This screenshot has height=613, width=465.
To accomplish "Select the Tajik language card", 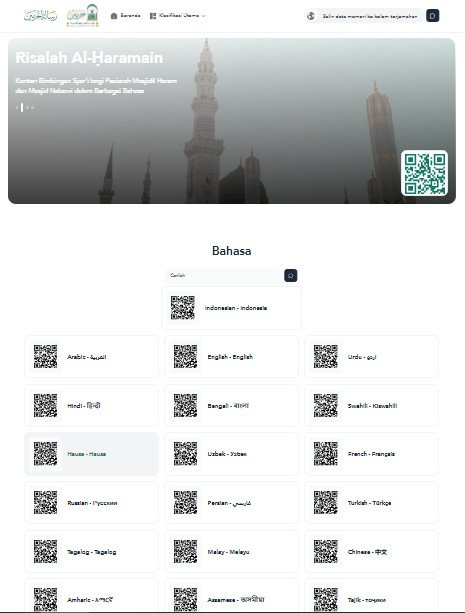I will point(372,595).
